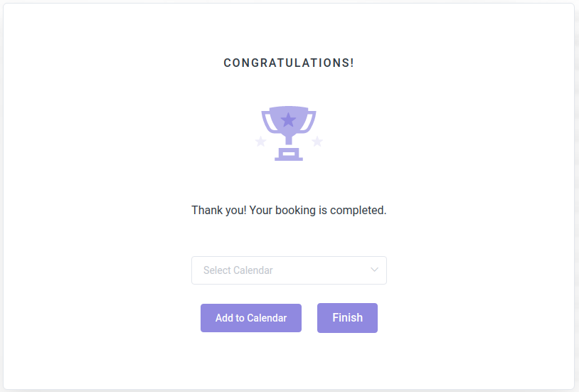
Task: Click the small star left of trophy
Action: click(x=261, y=142)
